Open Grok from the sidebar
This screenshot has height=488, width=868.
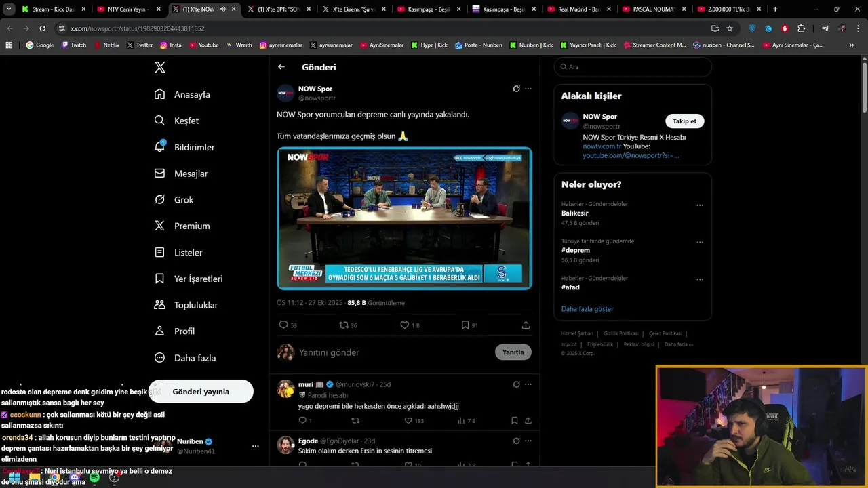[x=174, y=199]
